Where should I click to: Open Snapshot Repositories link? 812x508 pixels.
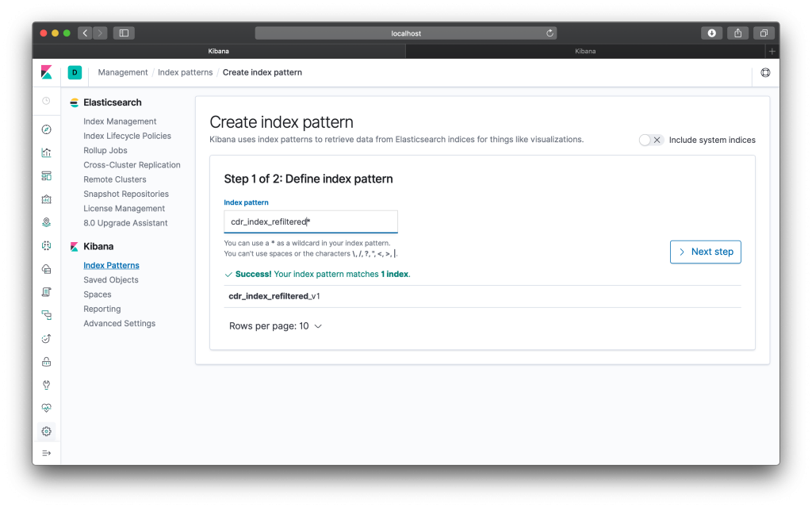click(126, 194)
